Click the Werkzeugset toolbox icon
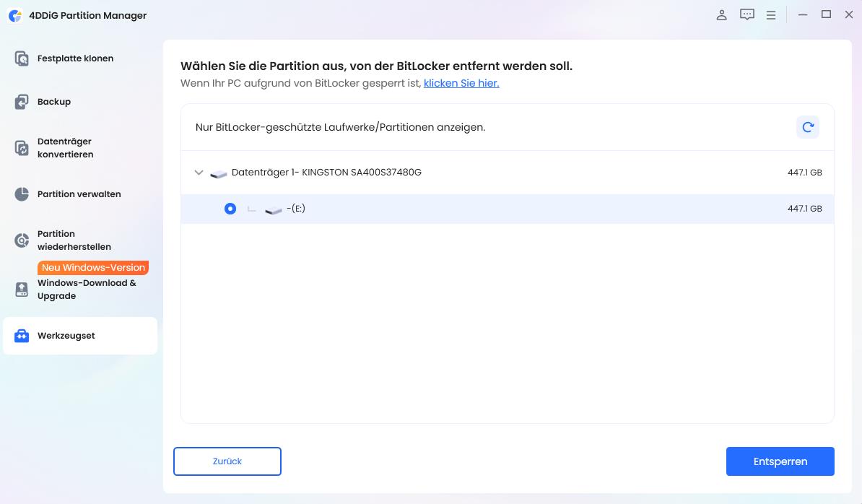Image resolution: width=862 pixels, height=504 pixels. [22, 335]
